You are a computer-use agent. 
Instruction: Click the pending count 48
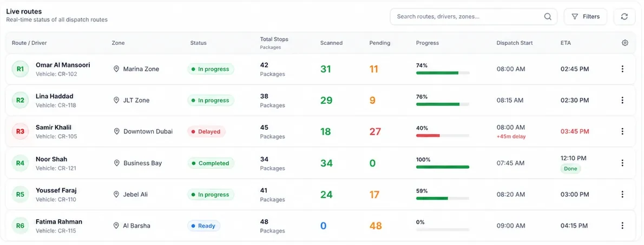pos(376,226)
